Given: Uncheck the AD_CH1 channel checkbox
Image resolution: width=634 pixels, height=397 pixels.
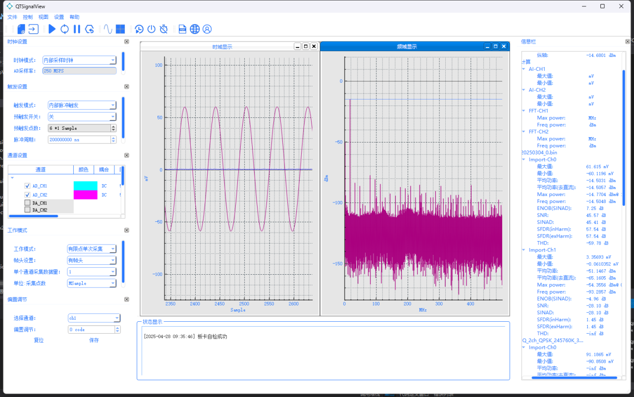Looking at the screenshot, I should 27,186.
